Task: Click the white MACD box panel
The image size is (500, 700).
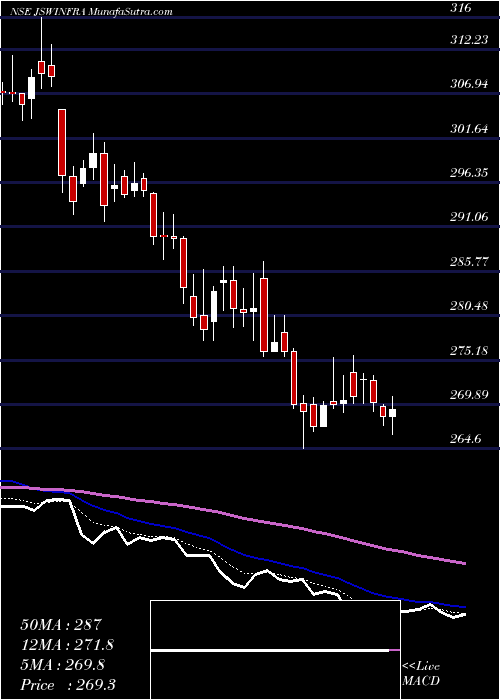Action: pos(275,650)
